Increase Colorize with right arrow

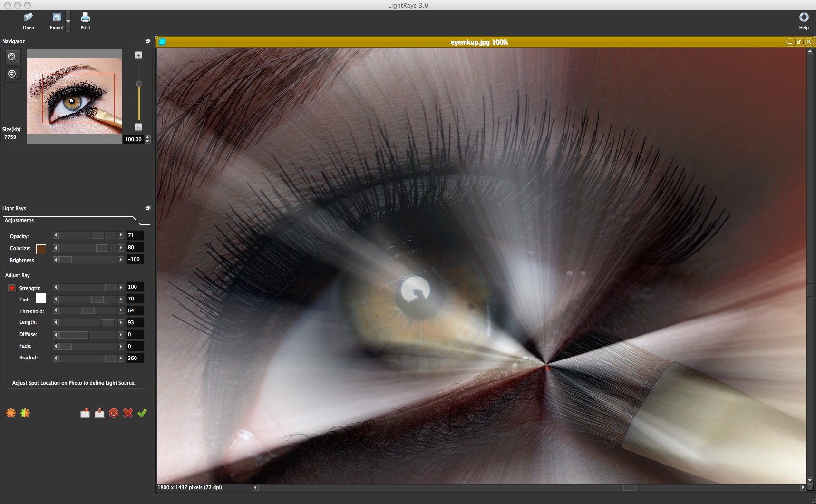click(121, 248)
